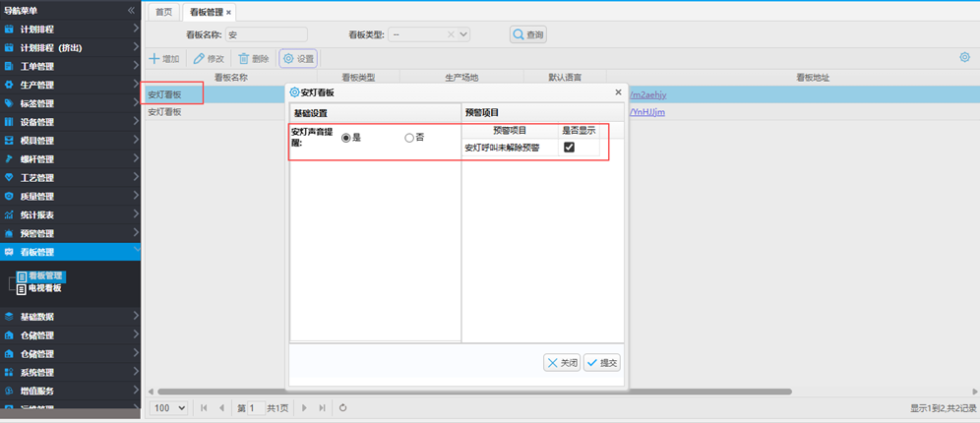Click the 查询 search button
The width and height of the screenshot is (980, 423).
tap(527, 34)
